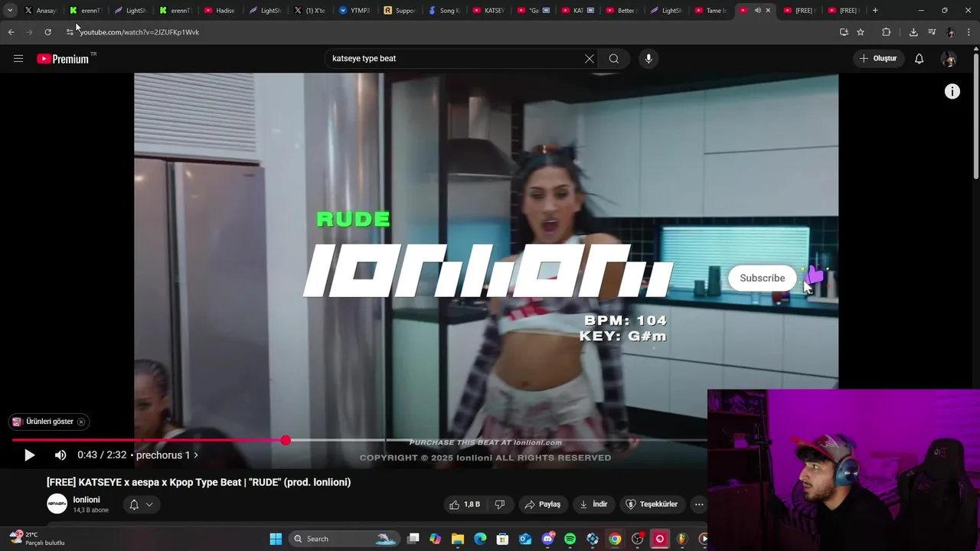Clear the search query with the X

(x=590, y=59)
